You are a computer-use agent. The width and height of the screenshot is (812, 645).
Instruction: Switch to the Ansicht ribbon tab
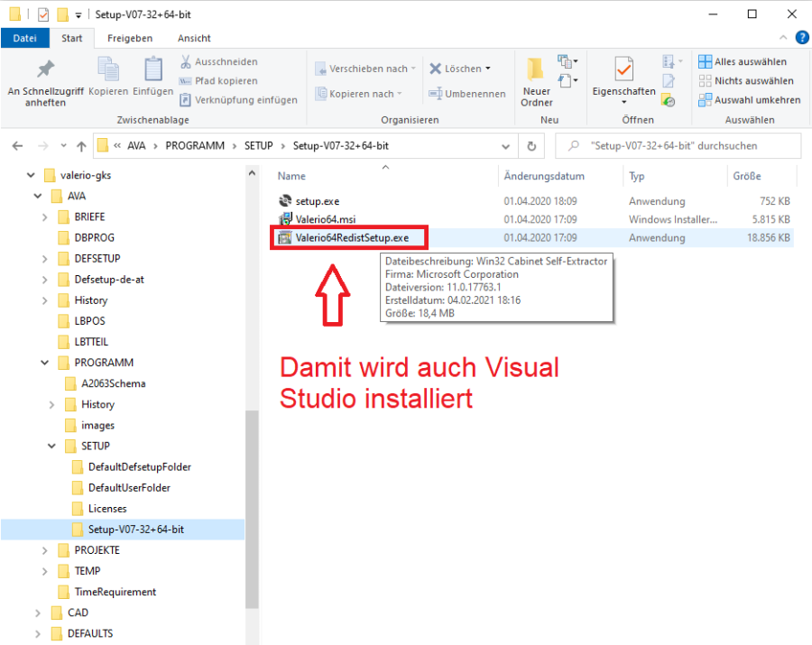pos(194,38)
